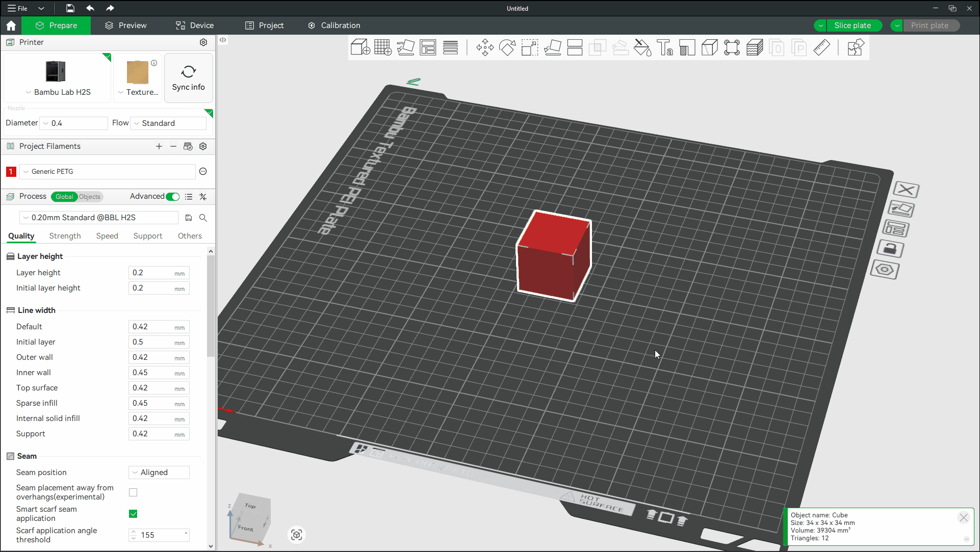Image resolution: width=980 pixels, height=552 pixels.
Task: Open the Cut tool
Action: 575,47
